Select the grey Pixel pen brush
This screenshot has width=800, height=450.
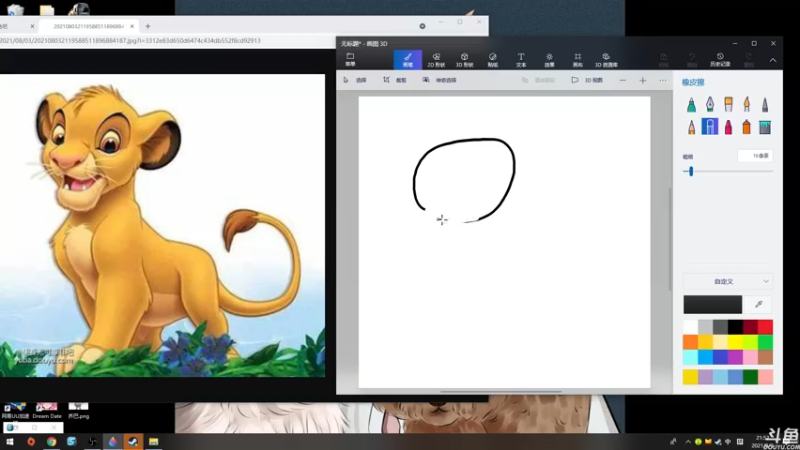(x=765, y=105)
